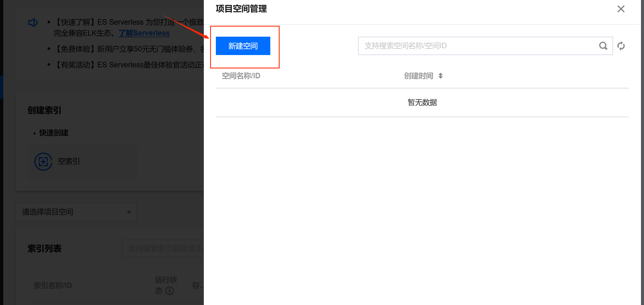Click the 创建时间 column header
644x305 pixels.
pos(418,76)
